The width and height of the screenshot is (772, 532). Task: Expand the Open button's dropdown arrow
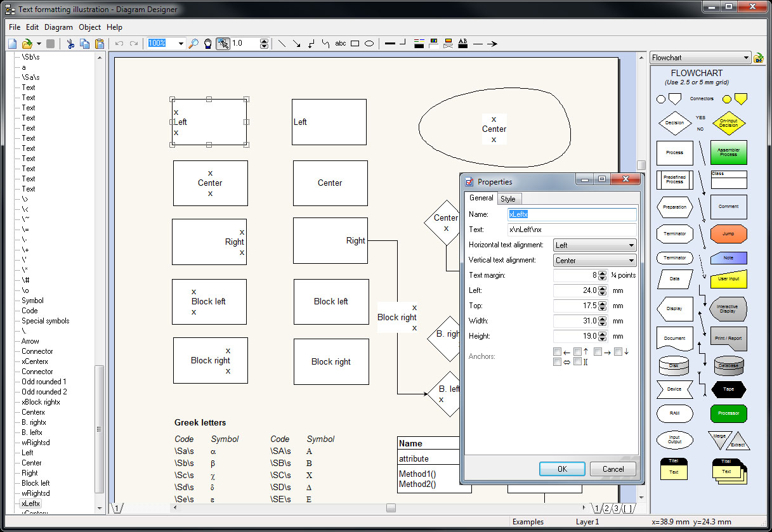[x=39, y=44]
